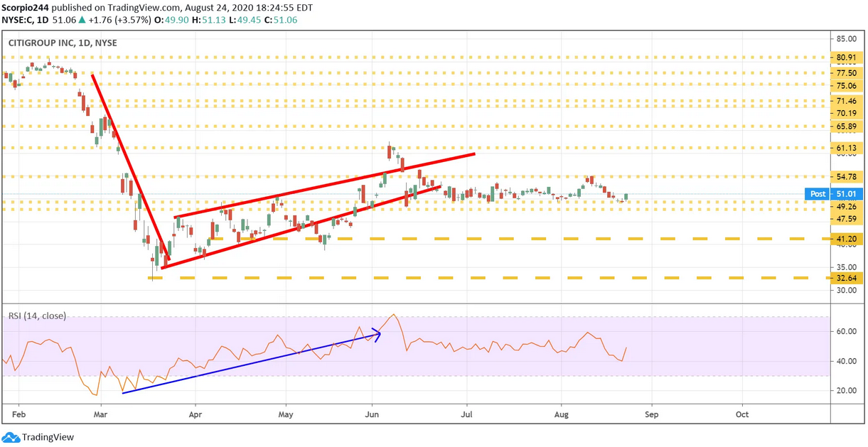This screenshot has height=447, width=868.
Task: Select the 71.46 price level label
Action: (x=845, y=102)
